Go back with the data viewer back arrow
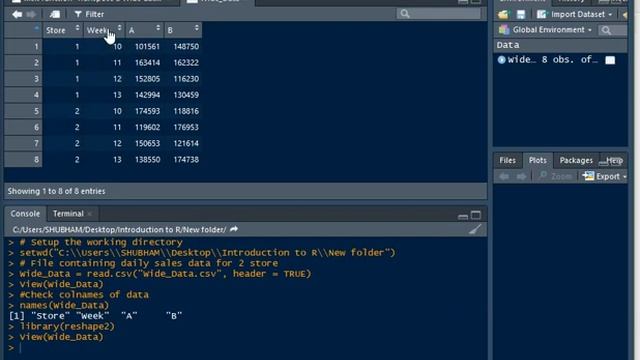The height and width of the screenshot is (360, 640). (17, 14)
